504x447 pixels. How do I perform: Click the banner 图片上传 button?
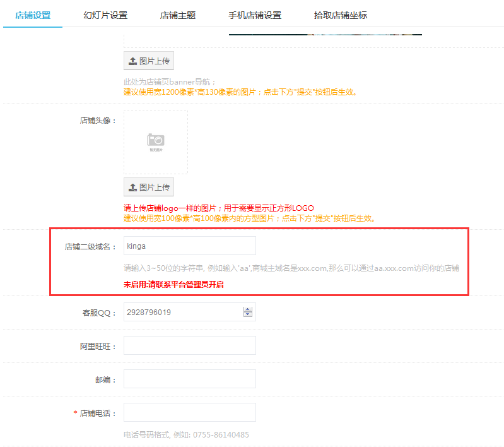coord(149,61)
